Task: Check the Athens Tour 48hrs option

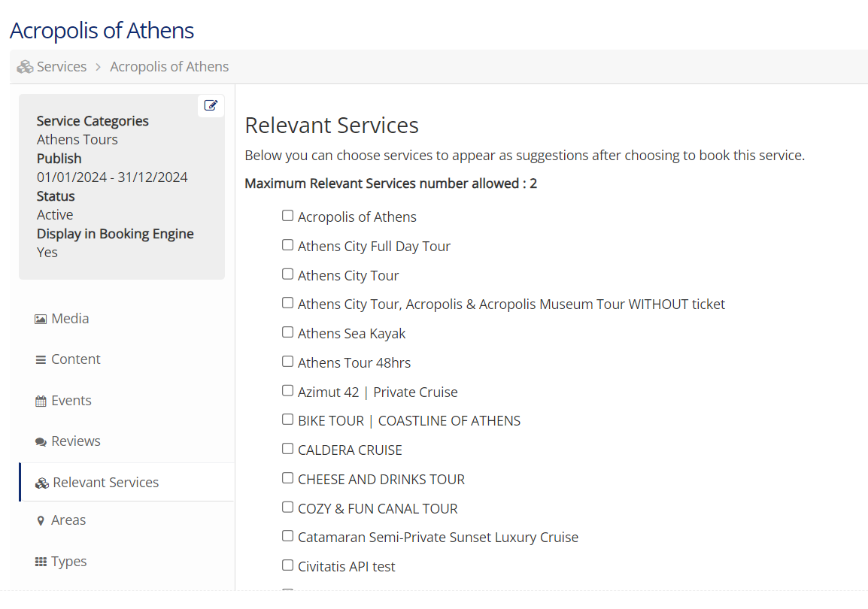Action: (287, 362)
